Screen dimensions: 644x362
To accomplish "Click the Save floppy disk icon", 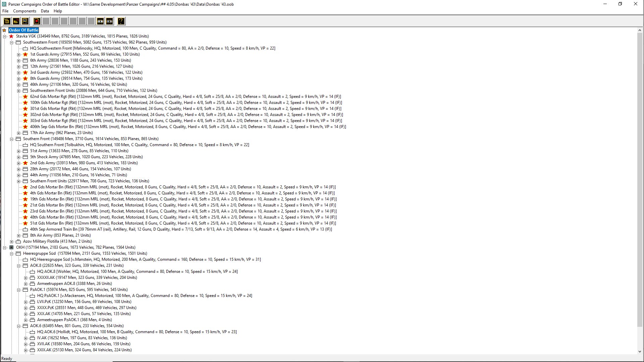I will click(x=25, y=21).
